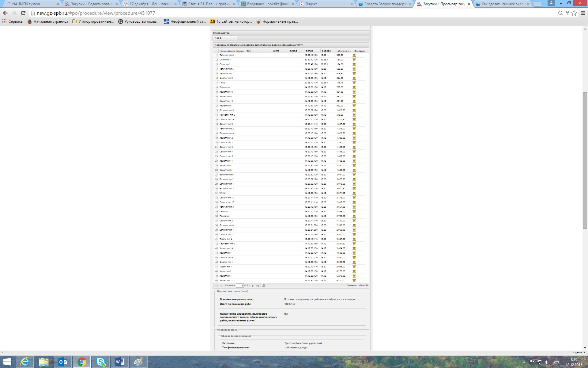Viewport: 588px width, 368px height.
Task: Open operations icon for Перчатки тип 5 row
Action: pos(354,115)
